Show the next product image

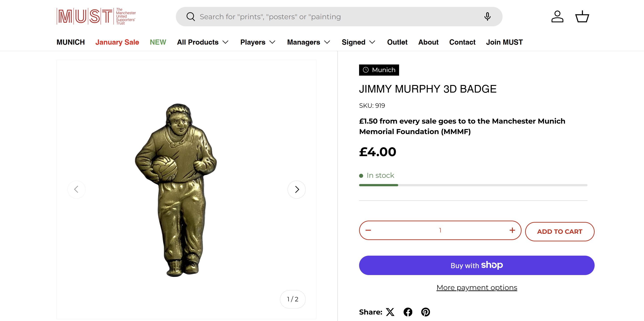pyautogui.click(x=297, y=189)
